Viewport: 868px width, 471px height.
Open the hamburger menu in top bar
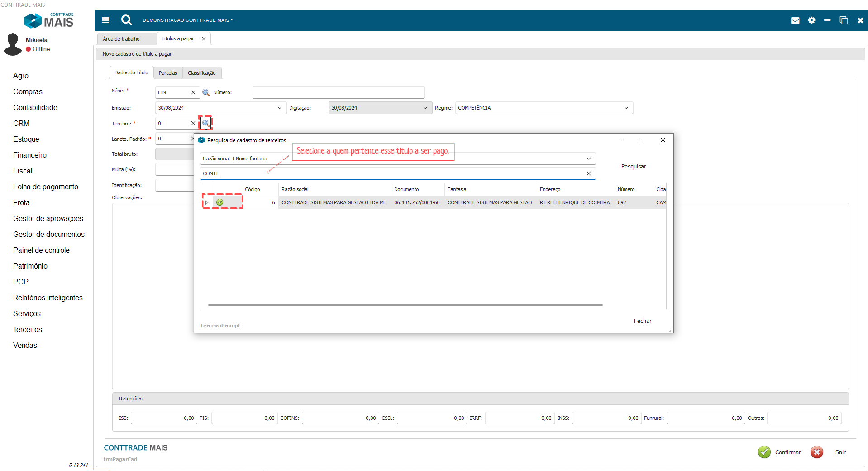[105, 20]
